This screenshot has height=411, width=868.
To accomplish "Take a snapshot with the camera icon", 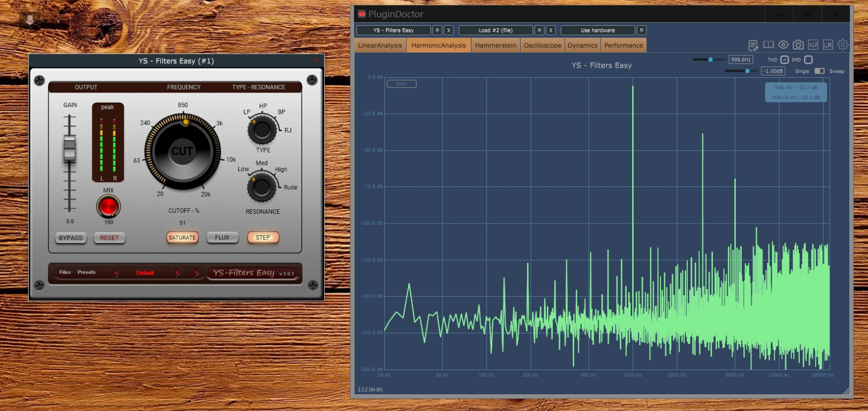I will [x=798, y=45].
